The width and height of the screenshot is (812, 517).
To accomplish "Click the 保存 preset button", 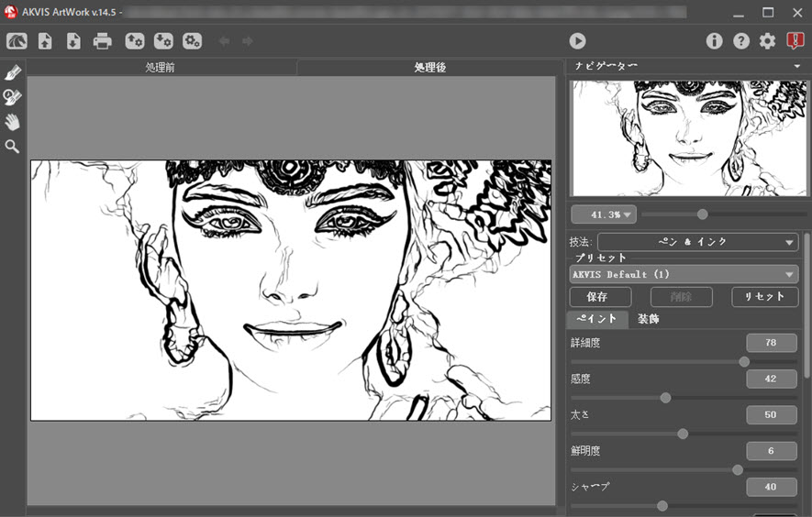I will click(x=601, y=297).
